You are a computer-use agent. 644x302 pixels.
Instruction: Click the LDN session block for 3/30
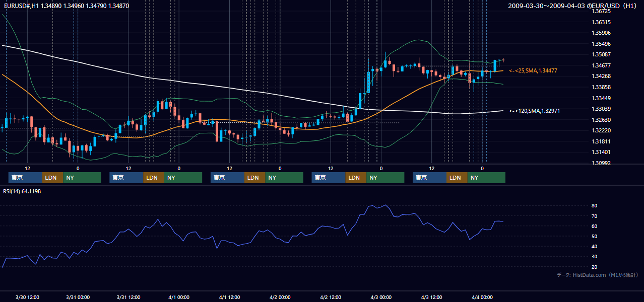(53, 178)
